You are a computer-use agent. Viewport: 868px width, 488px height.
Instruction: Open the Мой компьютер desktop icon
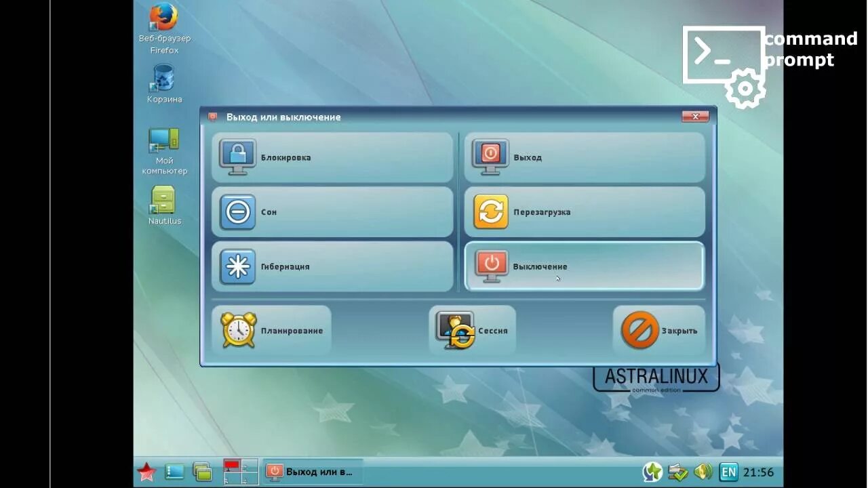pos(164,151)
